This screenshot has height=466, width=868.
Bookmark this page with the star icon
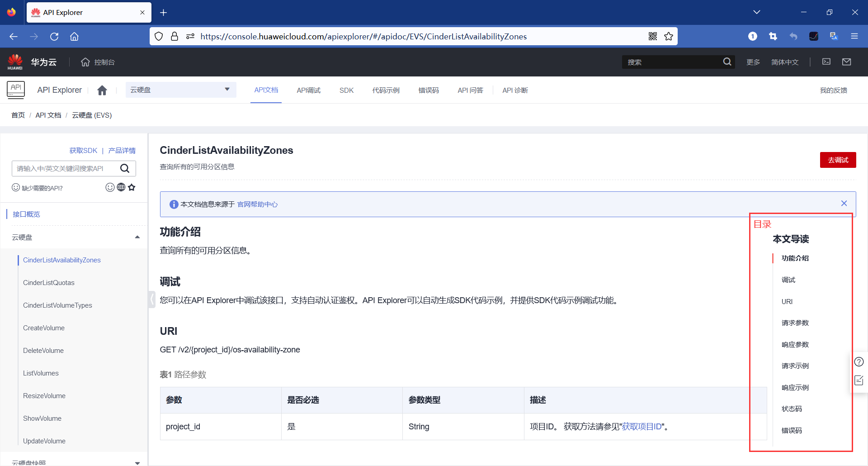669,37
